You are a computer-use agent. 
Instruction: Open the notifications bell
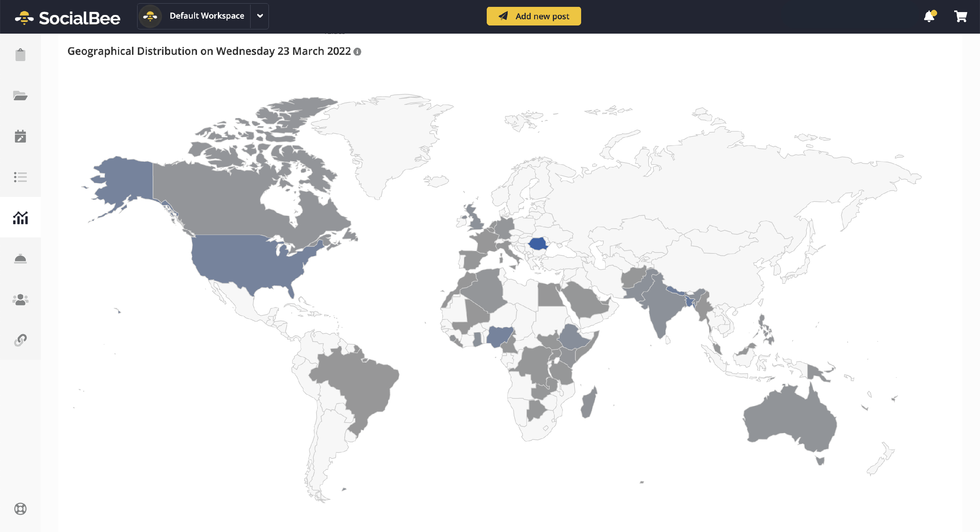[929, 16]
